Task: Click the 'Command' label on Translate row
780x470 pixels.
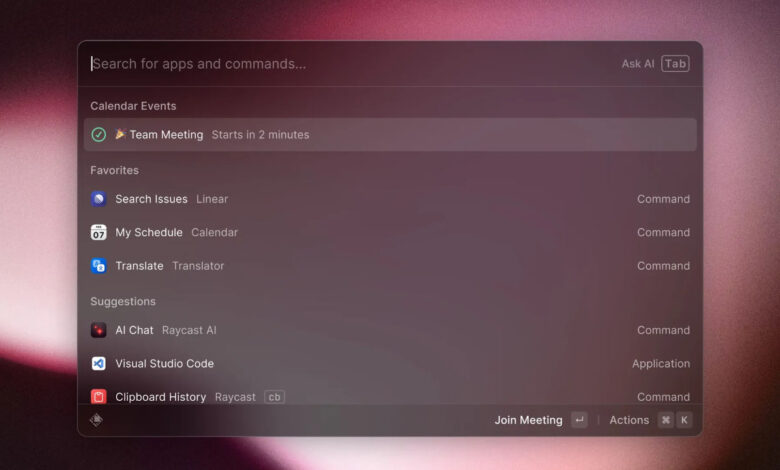Action: point(663,266)
